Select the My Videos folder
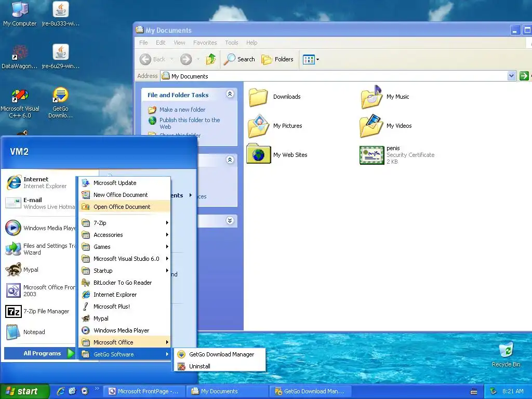 click(x=386, y=126)
